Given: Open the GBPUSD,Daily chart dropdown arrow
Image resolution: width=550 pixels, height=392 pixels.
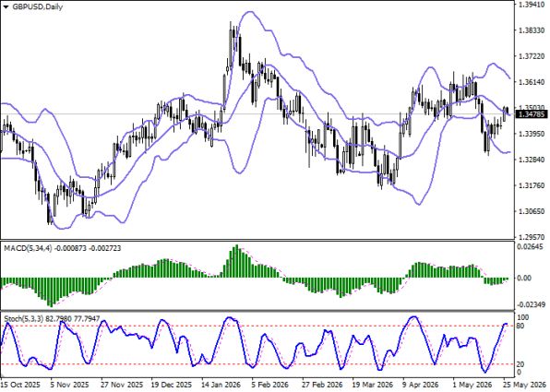Looking at the screenshot, I should pos(6,6).
